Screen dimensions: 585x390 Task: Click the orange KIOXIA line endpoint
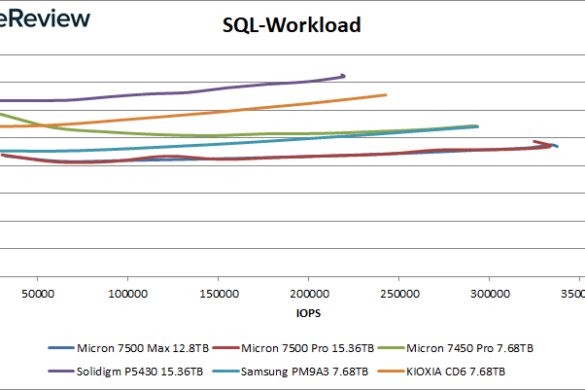point(385,95)
